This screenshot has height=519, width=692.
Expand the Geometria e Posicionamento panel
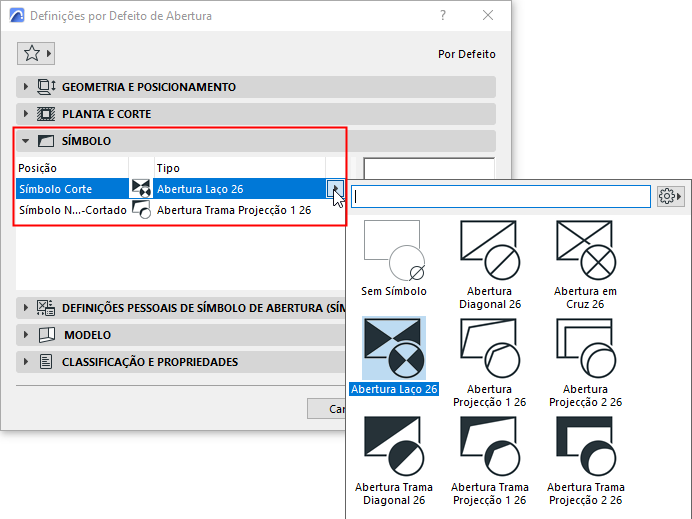point(26,87)
